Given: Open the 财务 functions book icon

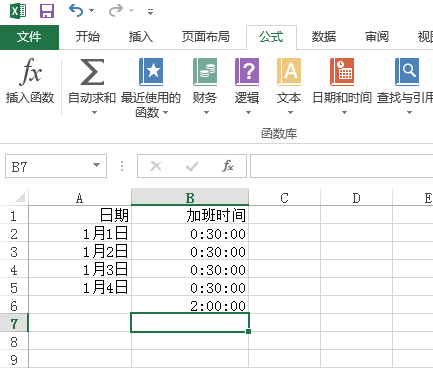Looking at the screenshot, I should click(205, 72).
